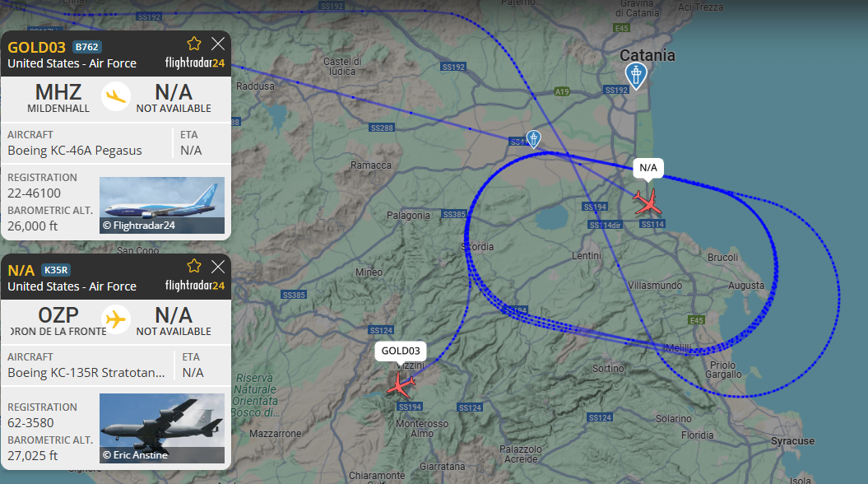Screen dimensions: 868x484
Task: Select OZP origin airport in lower card
Action: [x=58, y=321]
